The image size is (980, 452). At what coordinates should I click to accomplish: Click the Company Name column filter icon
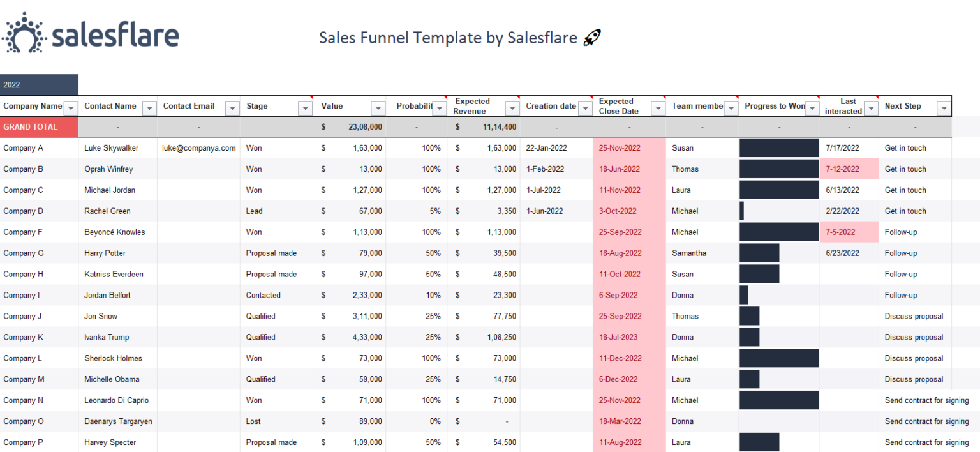(70, 107)
